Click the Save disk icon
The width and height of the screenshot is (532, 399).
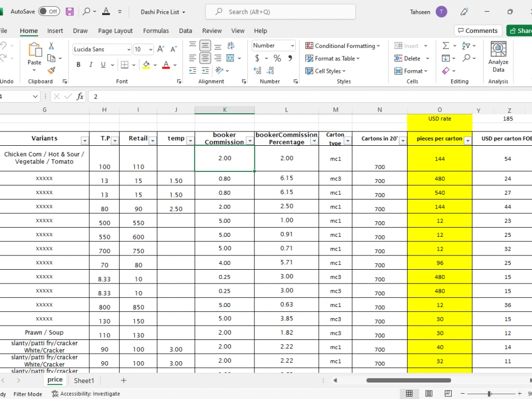point(70,12)
